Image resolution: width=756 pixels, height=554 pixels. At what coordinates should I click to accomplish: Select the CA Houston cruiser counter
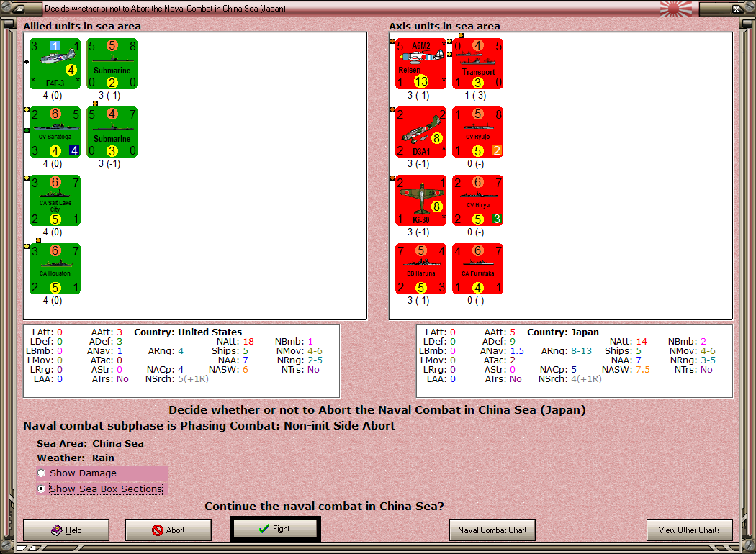click(x=55, y=269)
